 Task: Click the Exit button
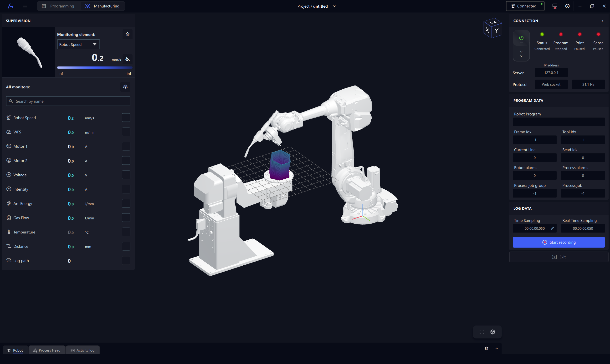(559, 257)
